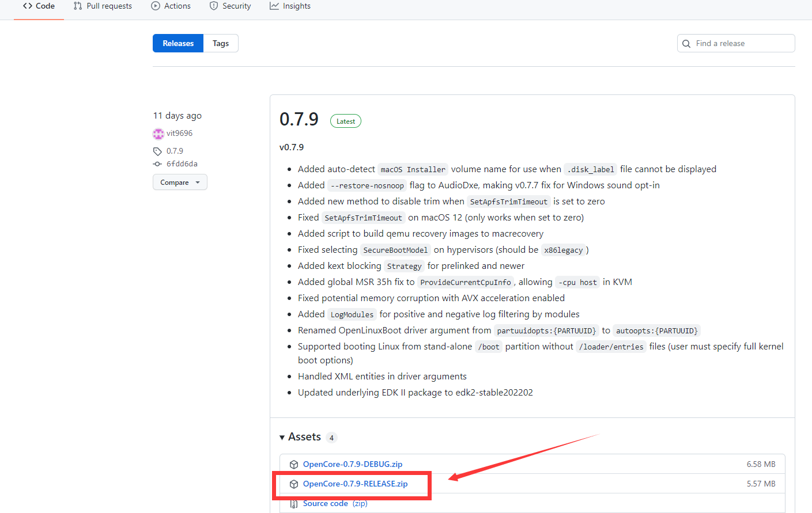The image size is (812, 513).
Task: Download OpenCore-0.7.9-RELEASE.zip
Action: [355, 484]
